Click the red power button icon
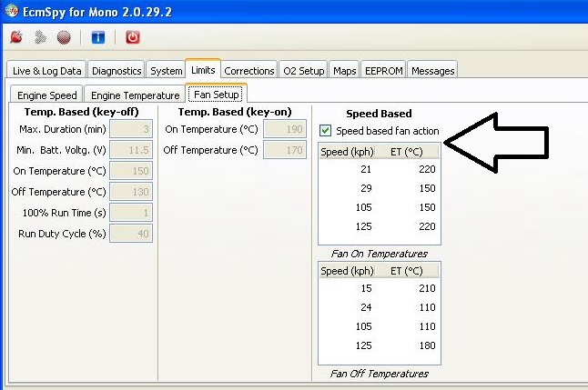The image size is (588, 390). [132, 37]
